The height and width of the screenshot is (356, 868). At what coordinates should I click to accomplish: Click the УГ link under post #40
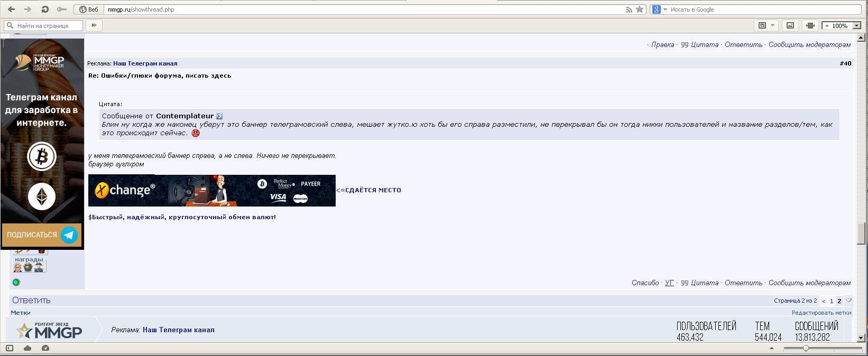[669, 283]
